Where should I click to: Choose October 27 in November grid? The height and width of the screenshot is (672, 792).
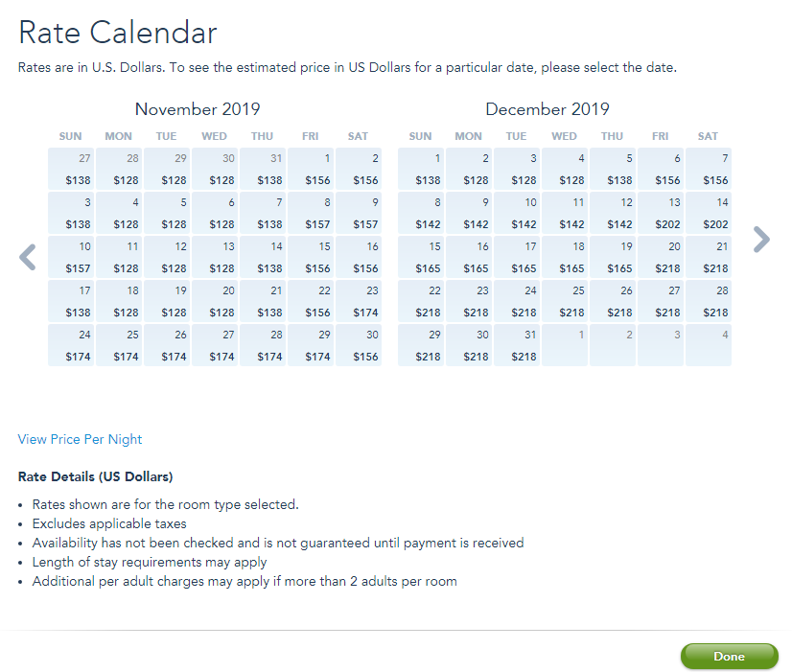[x=71, y=170]
